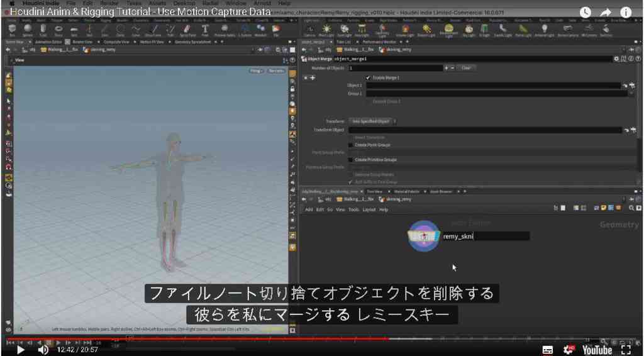Viewport: 644px width, 356px height.
Task: Open the Transform Into Specified Object dropdown
Action: 373,121
